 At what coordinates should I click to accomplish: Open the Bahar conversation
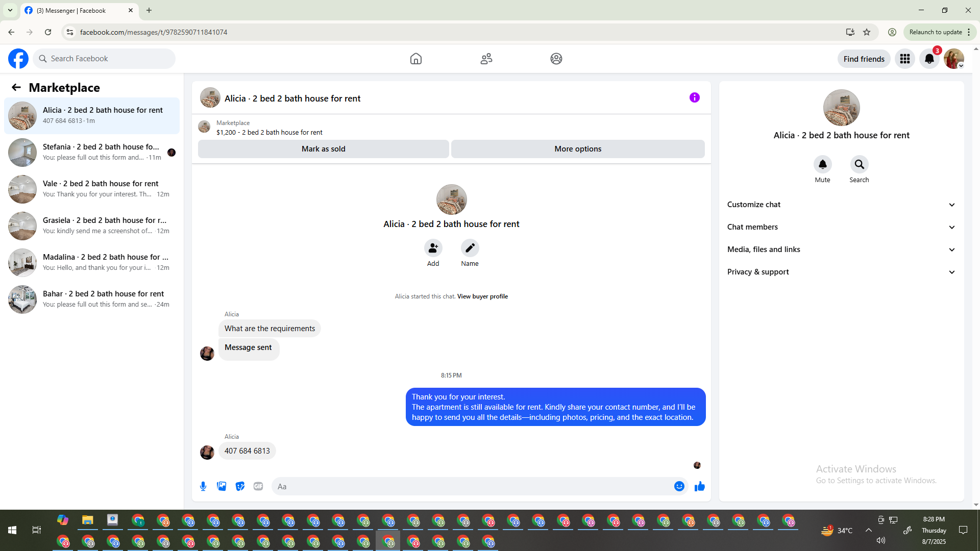92,299
